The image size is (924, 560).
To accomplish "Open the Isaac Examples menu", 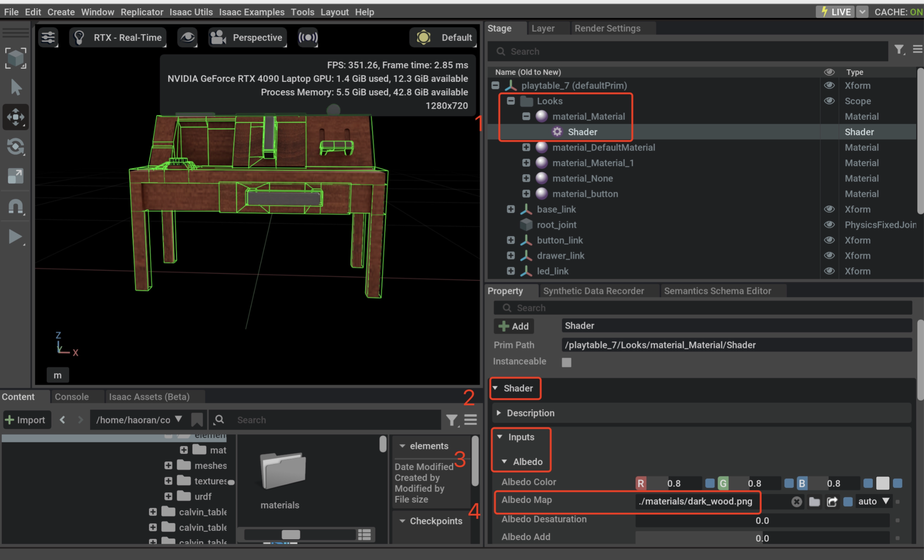I will pos(252,12).
